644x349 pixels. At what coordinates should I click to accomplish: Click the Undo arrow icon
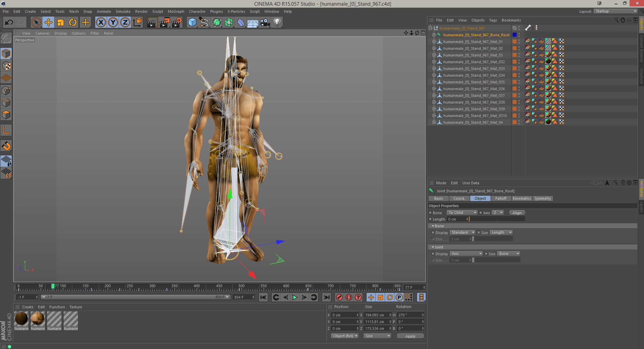(x=9, y=23)
